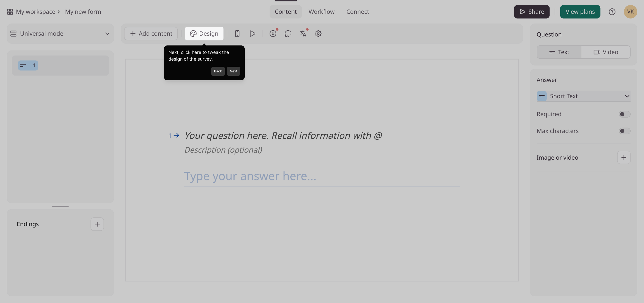The image size is (644, 303).
Task: Open the translation languages icon
Action: 303,34
